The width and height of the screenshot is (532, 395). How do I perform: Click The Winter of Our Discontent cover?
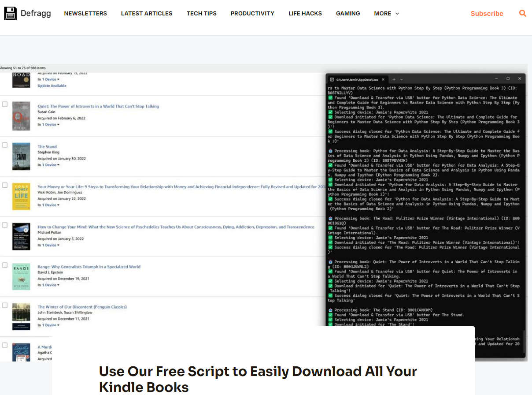point(21,317)
